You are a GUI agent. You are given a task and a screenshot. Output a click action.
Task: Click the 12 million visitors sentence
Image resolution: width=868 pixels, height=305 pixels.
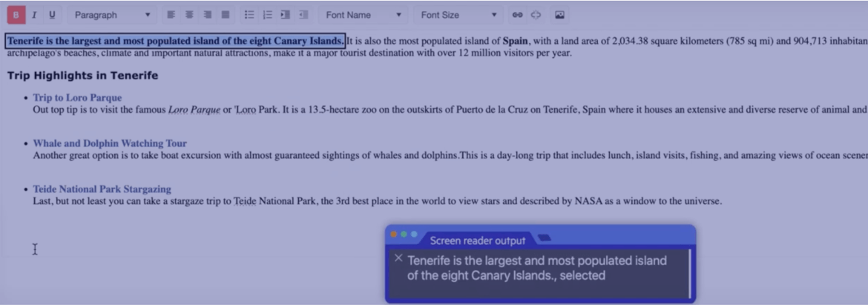coord(289,53)
